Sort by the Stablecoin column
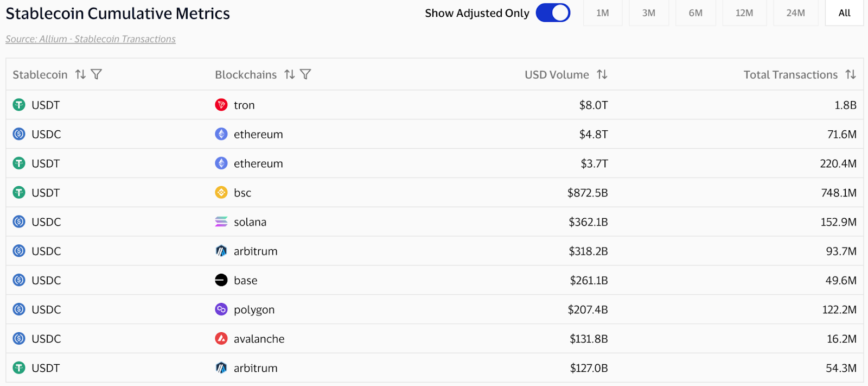Viewport: 868px width, 386px height. click(x=80, y=74)
